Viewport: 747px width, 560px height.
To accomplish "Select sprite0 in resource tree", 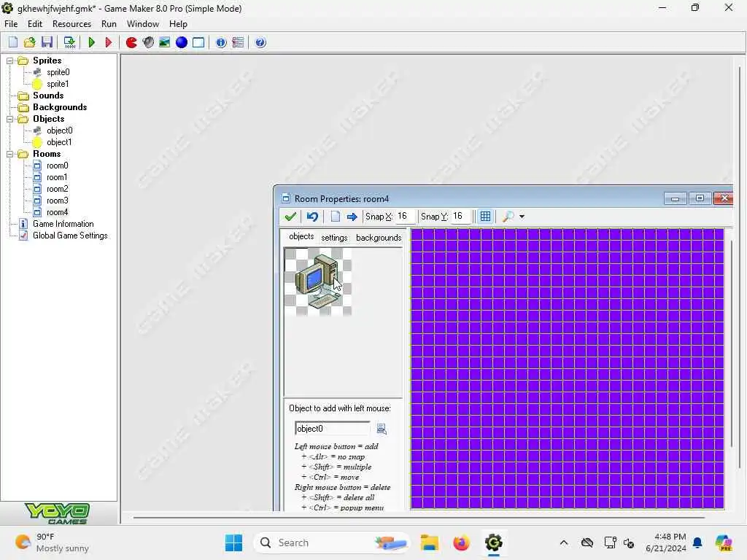I will pos(58,72).
